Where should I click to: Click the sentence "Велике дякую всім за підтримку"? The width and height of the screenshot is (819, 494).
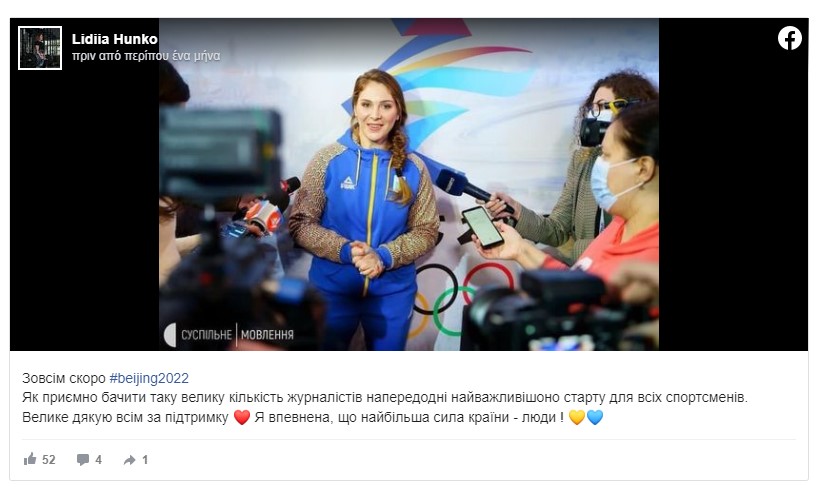[x=125, y=418]
